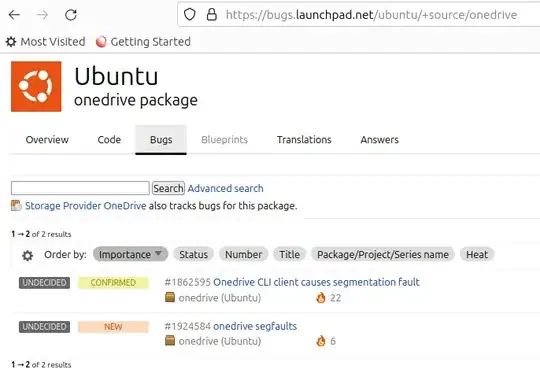The image size is (540, 384).
Task: Click the Most Visited gear icon
Action: [x=11, y=42]
